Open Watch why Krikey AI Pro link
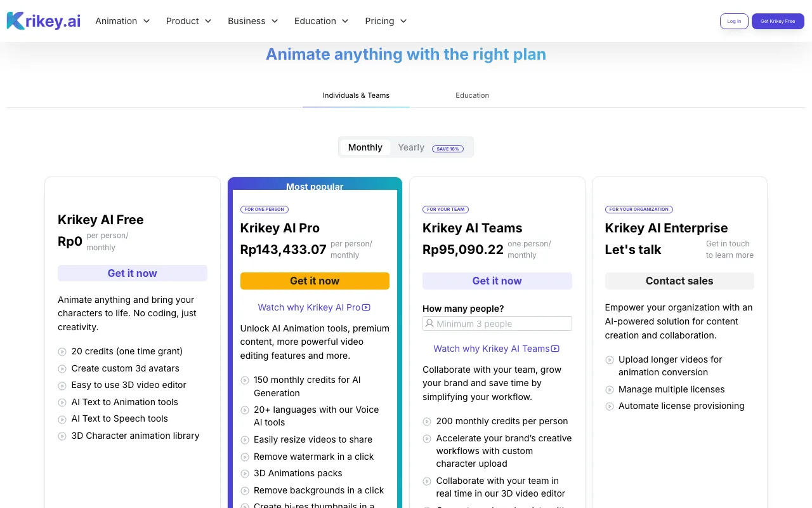Image resolution: width=812 pixels, height=508 pixels. pos(314,307)
